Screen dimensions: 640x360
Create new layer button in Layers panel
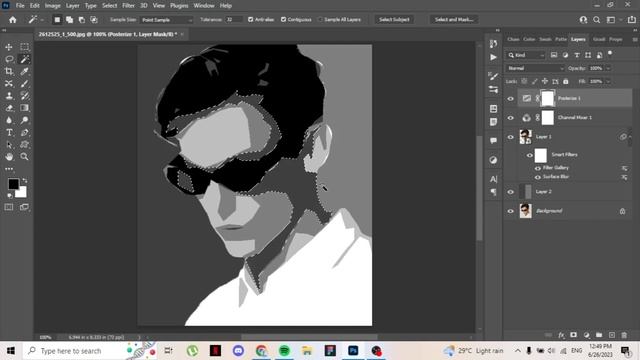611,335
